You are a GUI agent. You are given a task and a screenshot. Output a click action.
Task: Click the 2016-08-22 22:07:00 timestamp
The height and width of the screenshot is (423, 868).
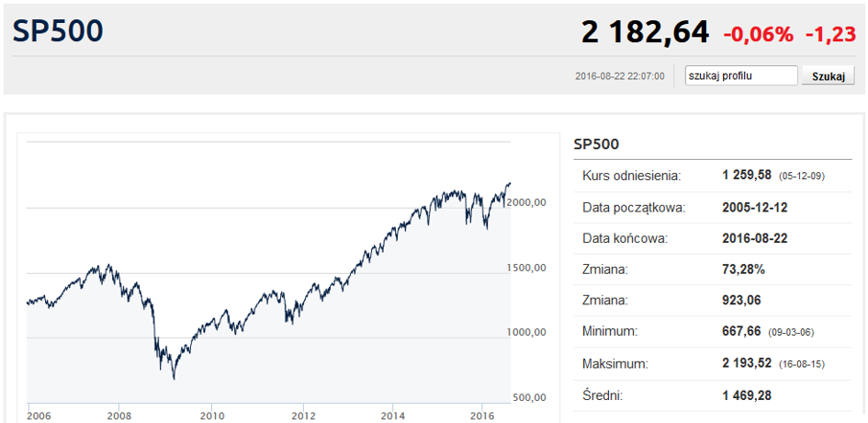[x=619, y=76]
